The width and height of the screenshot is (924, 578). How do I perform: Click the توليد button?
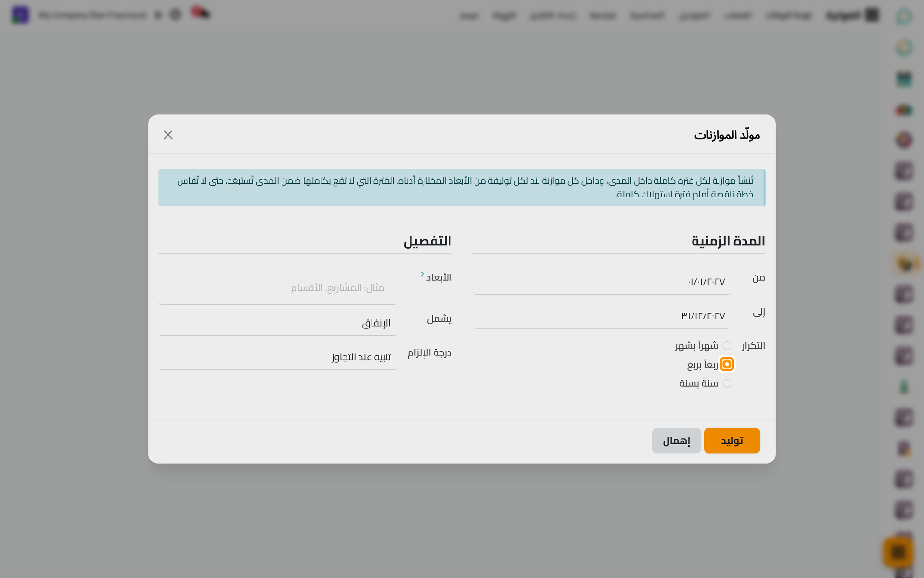point(732,441)
